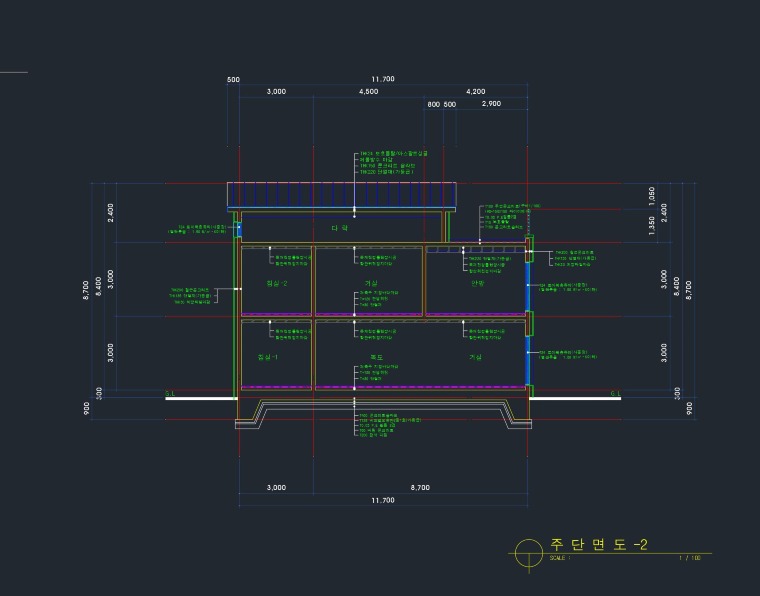Image resolution: width=760 pixels, height=596 pixels.
Task: Select the 침실-1 room label
Action: 268,357
